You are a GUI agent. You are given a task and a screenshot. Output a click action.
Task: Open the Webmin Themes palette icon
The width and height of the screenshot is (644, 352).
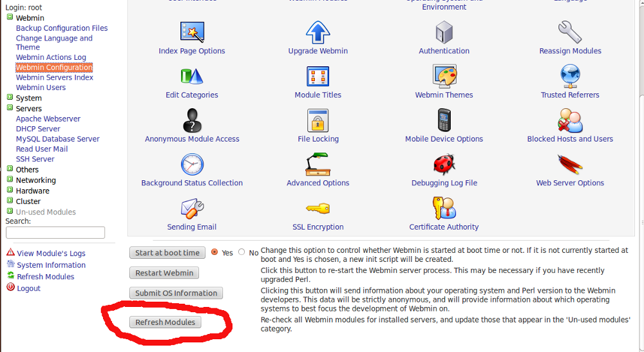point(444,76)
